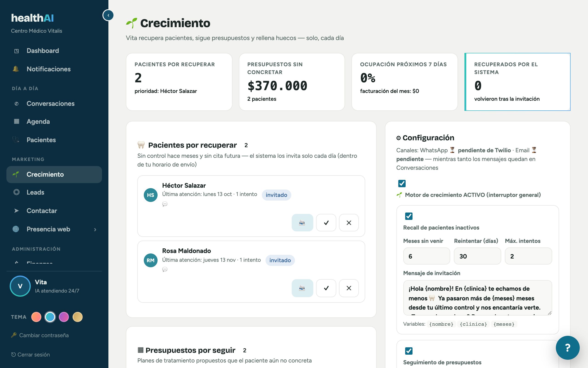
Task: Choose the gold theme color
Action: click(77, 317)
